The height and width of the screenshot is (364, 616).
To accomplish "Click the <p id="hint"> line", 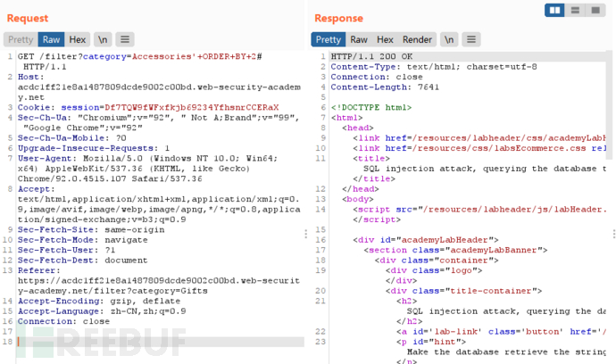I will pos(431,343).
